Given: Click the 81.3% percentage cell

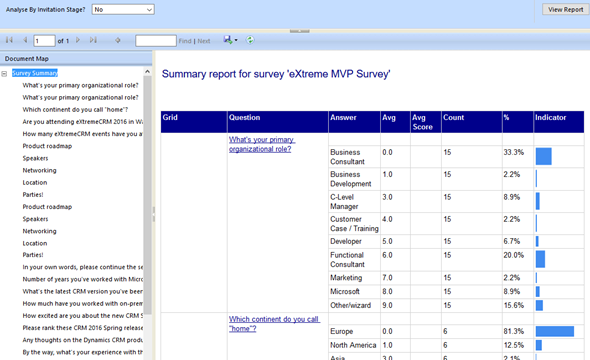Looking at the screenshot, I should (x=518, y=331).
